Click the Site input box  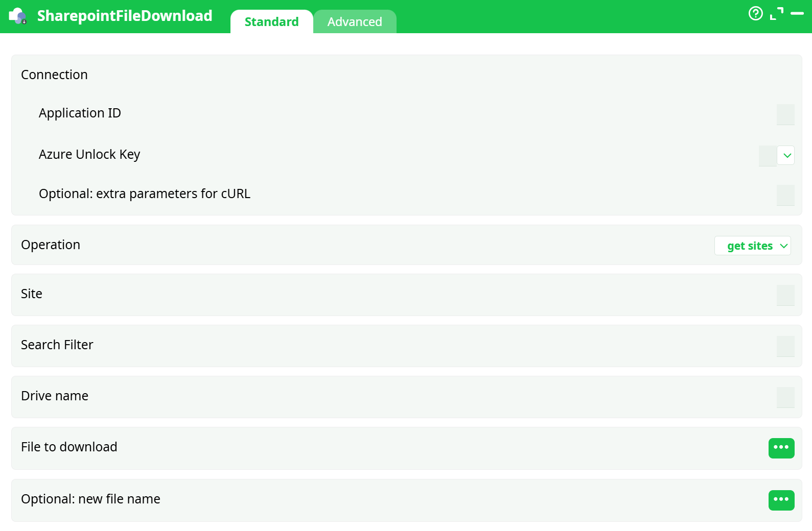785,295
